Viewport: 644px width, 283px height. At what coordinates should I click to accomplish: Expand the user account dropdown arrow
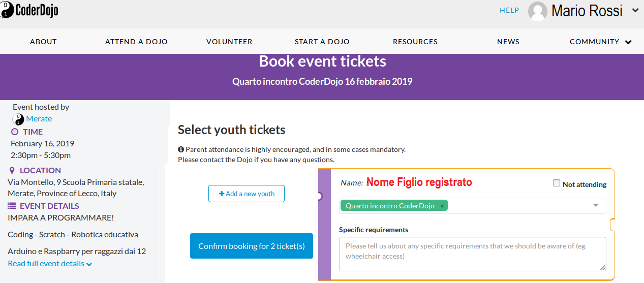click(x=635, y=10)
